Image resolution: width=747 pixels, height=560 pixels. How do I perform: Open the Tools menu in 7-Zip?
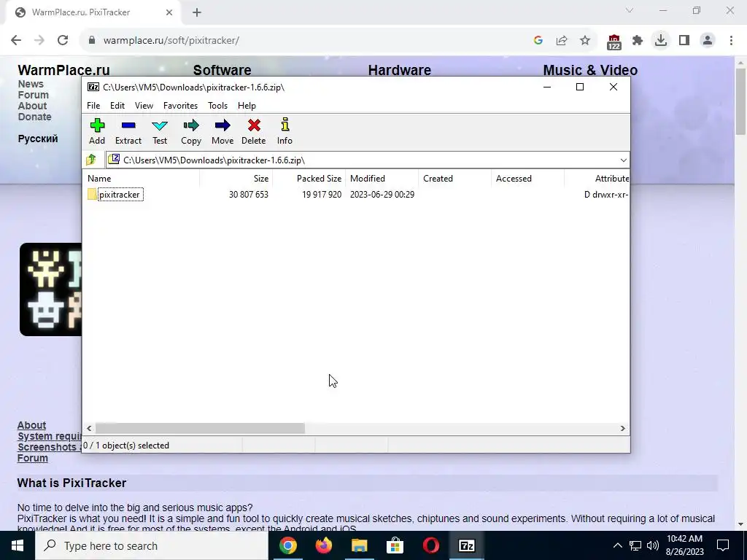coord(217,106)
